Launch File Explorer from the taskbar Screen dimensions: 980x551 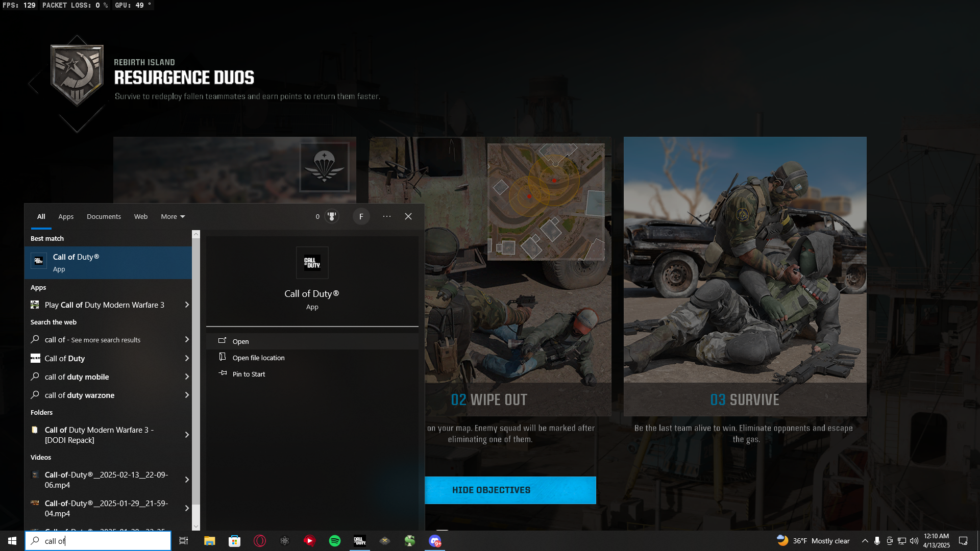[x=209, y=541]
